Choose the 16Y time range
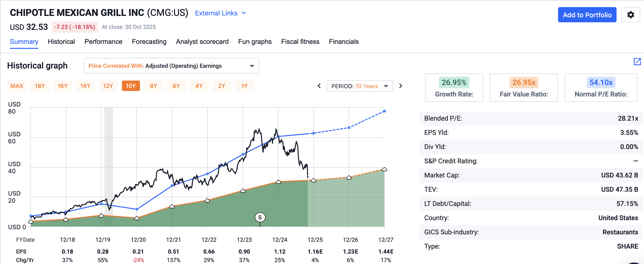Screen dimensions: 644x264 (62, 86)
